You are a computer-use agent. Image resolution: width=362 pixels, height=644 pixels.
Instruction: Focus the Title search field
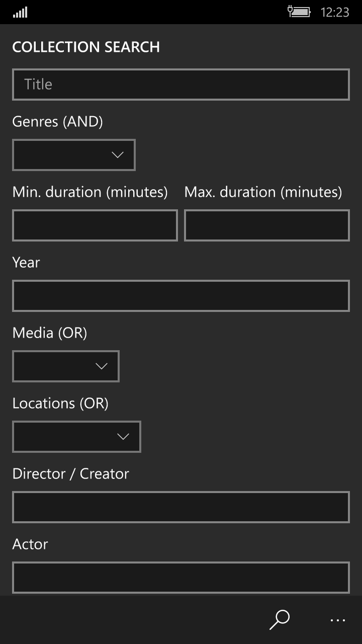(x=180, y=85)
